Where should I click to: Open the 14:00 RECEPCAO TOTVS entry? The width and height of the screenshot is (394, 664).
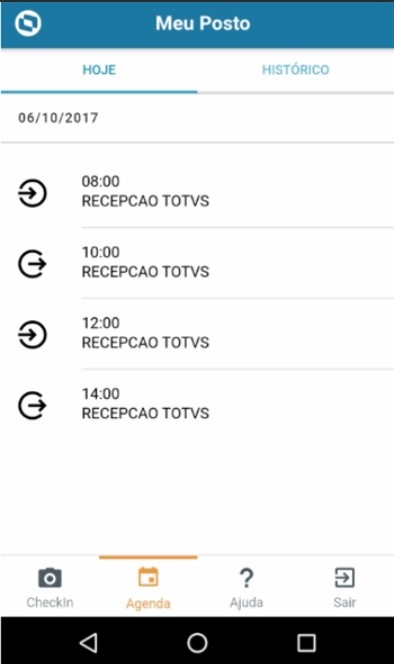click(x=197, y=404)
